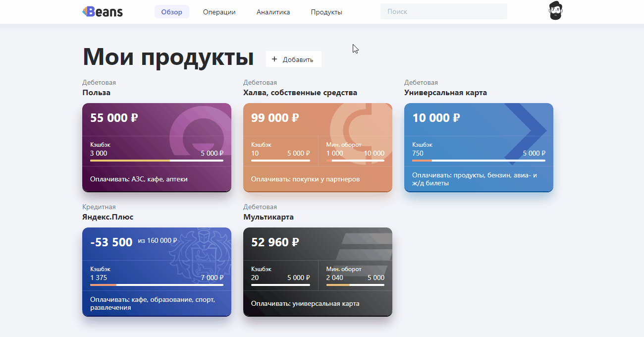
Task: Click "Оплачивать: АЗС, кафе, аптеки" text
Action: pos(139,179)
